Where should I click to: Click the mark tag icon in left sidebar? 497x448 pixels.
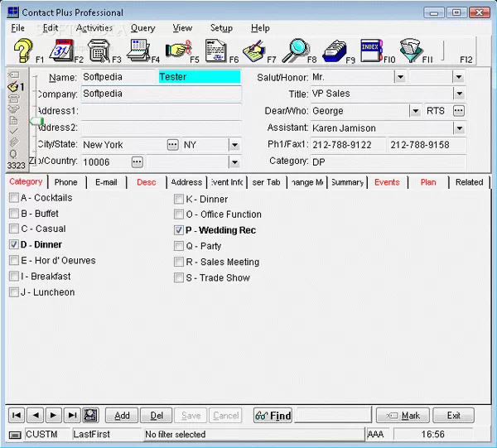(13, 75)
